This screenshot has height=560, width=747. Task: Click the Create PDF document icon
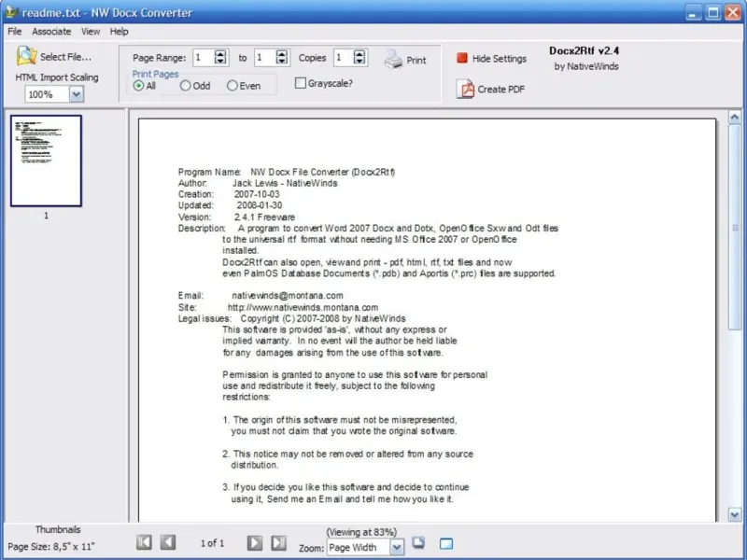(x=465, y=89)
